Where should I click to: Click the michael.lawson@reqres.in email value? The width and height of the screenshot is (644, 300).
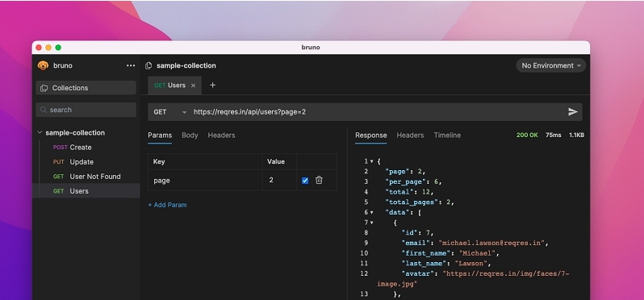coord(491,243)
